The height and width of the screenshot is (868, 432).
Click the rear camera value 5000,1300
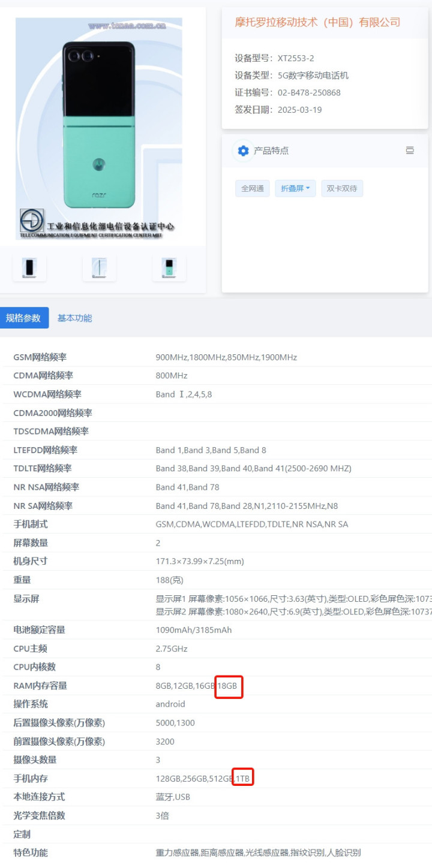point(175,723)
